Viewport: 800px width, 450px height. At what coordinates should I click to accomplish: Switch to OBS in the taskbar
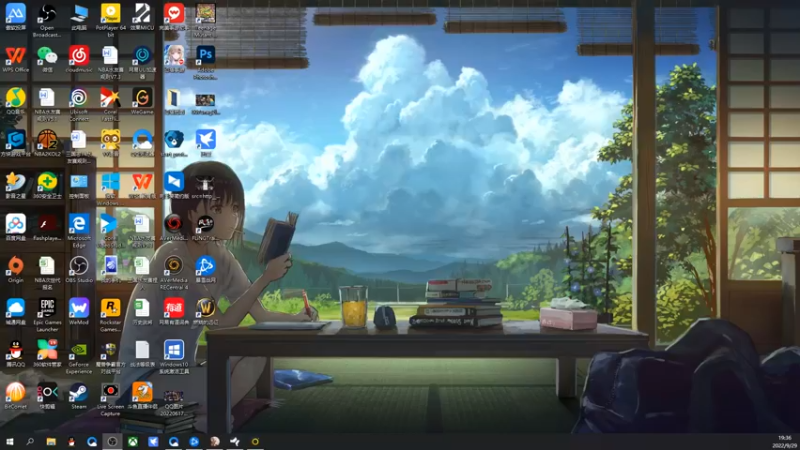point(112,441)
